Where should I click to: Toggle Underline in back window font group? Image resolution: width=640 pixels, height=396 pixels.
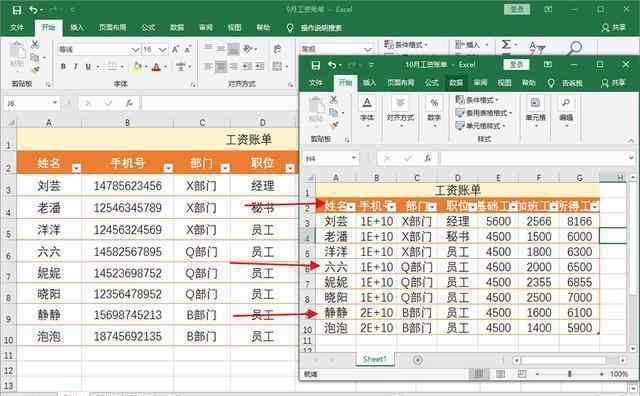point(88,67)
